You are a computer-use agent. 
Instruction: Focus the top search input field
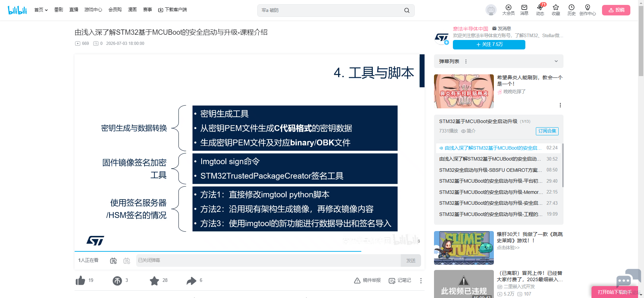point(331,11)
